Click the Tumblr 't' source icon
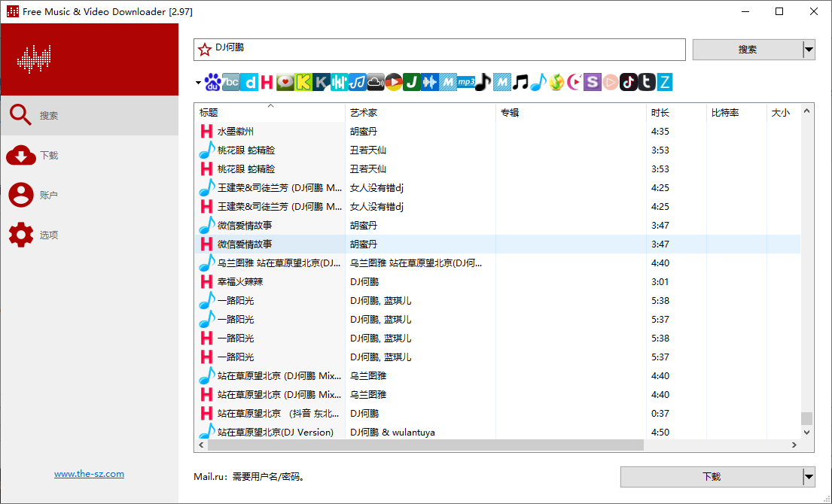This screenshot has height=504, width=832. (x=647, y=82)
